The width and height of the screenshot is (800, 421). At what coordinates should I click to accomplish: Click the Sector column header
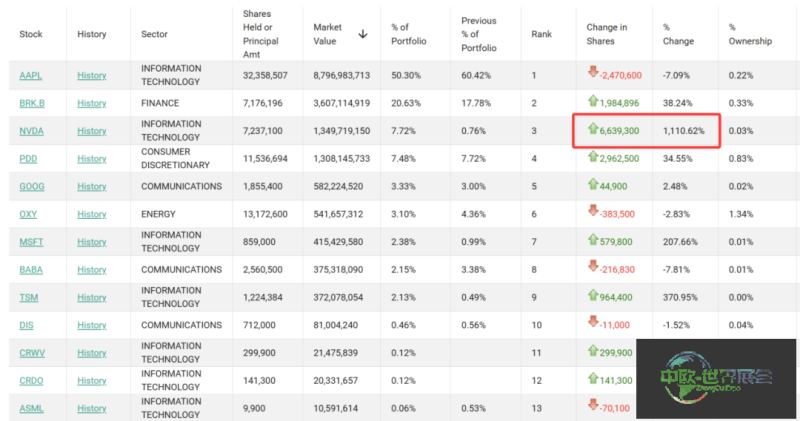[x=154, y=34]
